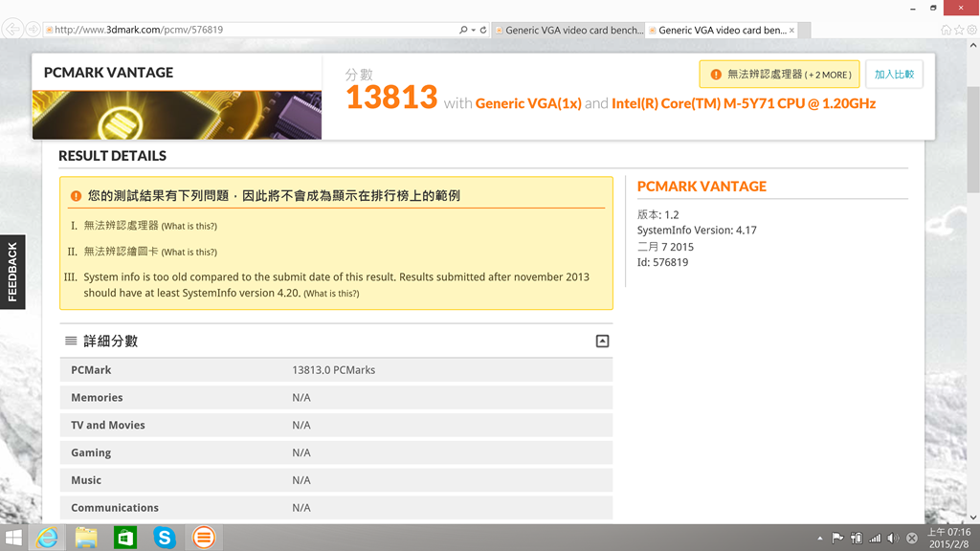
Task: Click the battery power tray icon
Action: (x=857, y=538)
